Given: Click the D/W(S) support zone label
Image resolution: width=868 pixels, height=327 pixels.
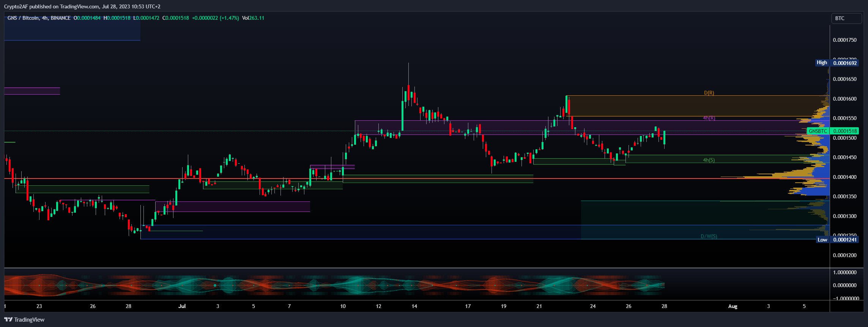Looking at the screenshot, I should coord(709,236).
